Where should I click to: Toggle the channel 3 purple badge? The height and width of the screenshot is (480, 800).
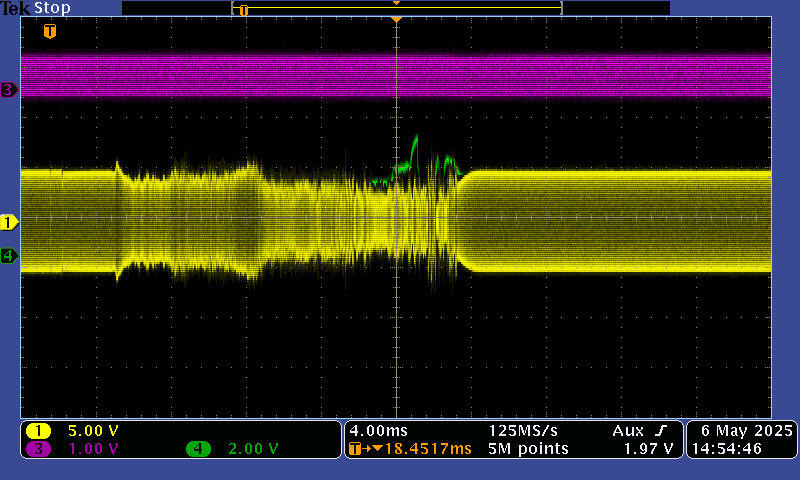tap(39, 448)
